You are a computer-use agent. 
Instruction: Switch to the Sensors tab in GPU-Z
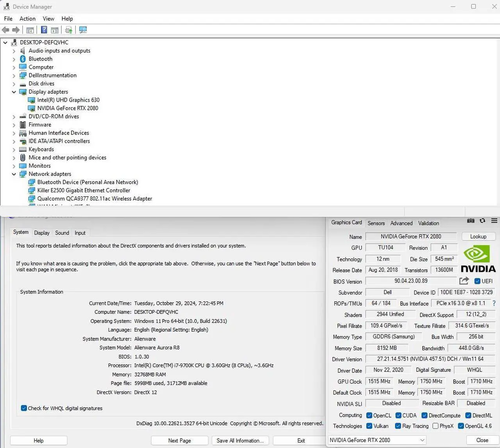tap(376, 223)
